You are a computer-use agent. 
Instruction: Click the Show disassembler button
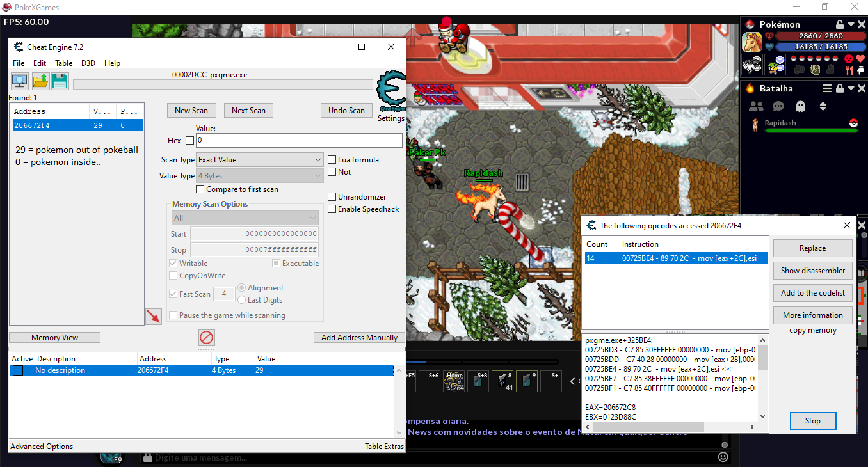coord(812,271)
